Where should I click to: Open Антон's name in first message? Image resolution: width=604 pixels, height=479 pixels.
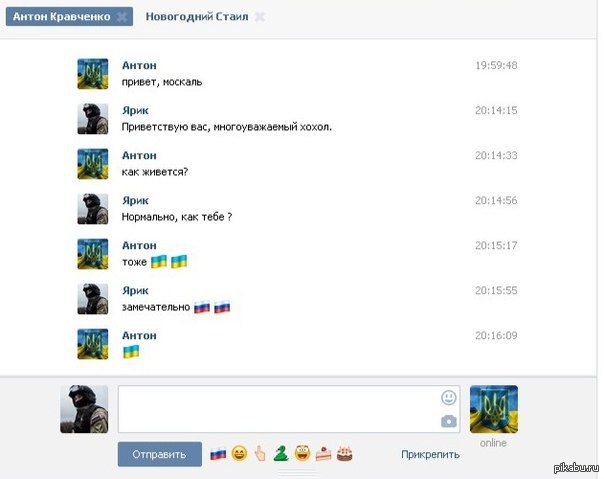[x=139, y=66]
